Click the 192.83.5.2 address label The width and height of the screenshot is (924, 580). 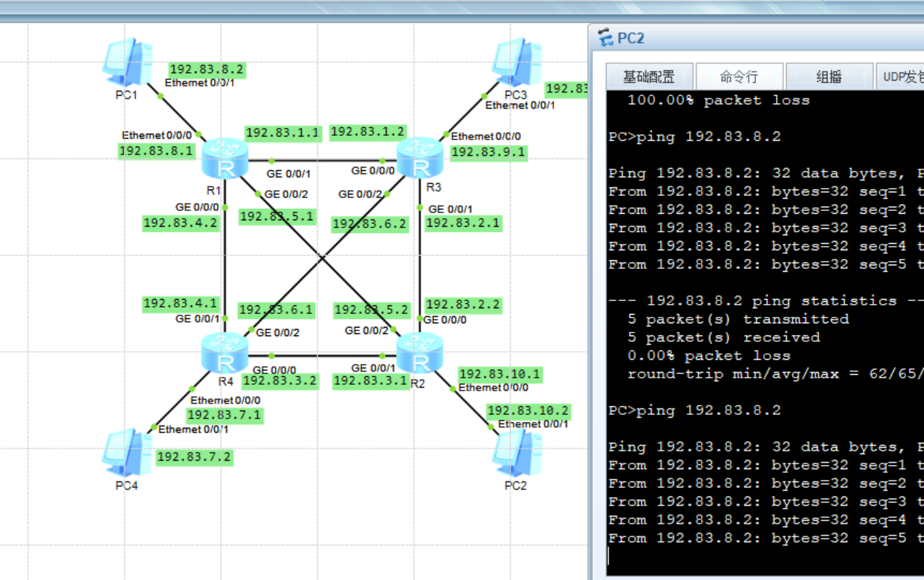coord(372,310)
